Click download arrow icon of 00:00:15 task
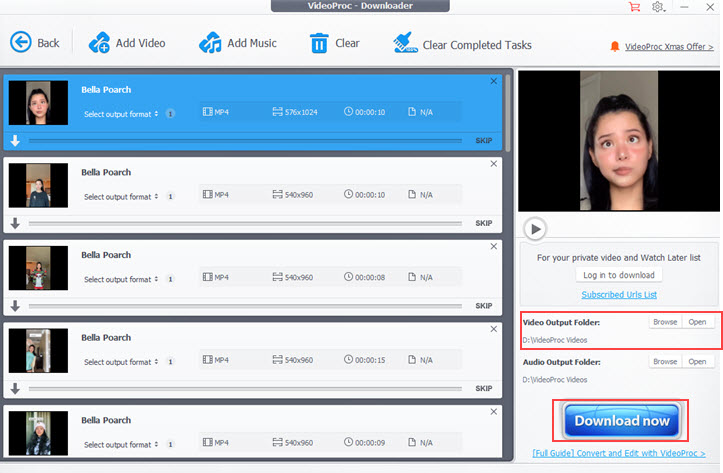 [15, 388]
